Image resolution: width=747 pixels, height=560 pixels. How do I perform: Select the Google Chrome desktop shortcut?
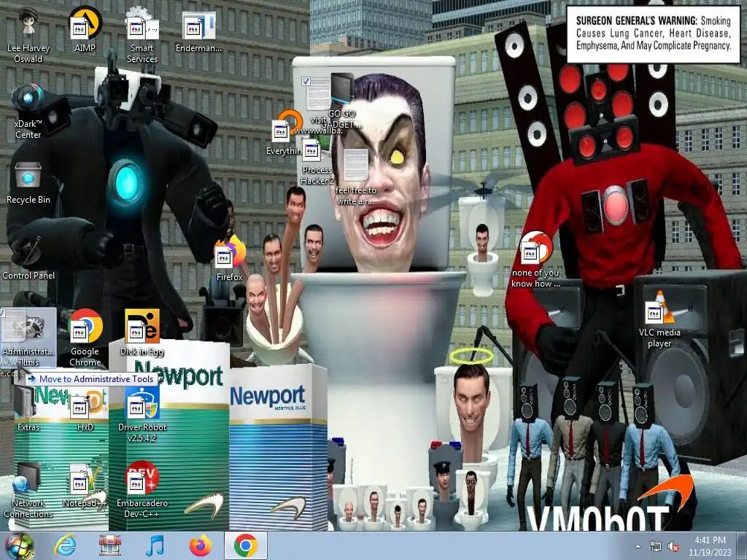point(85,338)
